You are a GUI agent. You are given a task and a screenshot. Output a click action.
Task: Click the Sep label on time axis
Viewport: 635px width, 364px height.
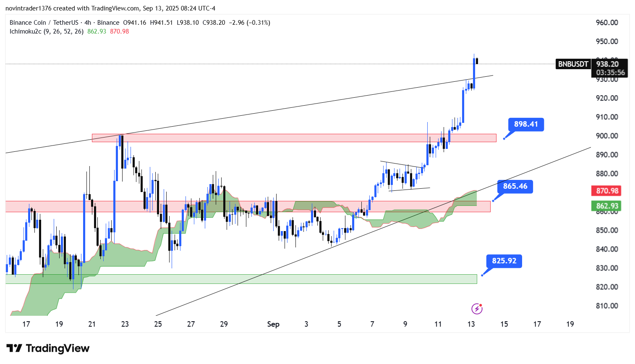tap(273, 324)
